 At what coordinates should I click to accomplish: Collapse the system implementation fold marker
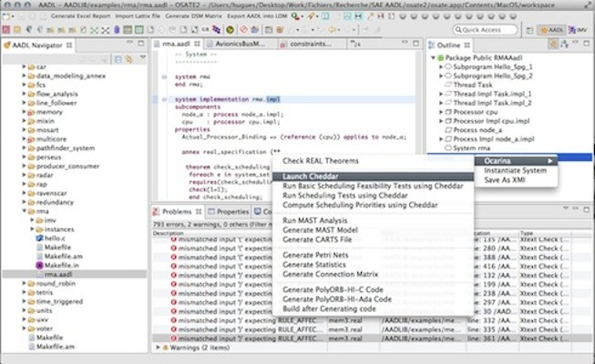[x=164, y=99]
